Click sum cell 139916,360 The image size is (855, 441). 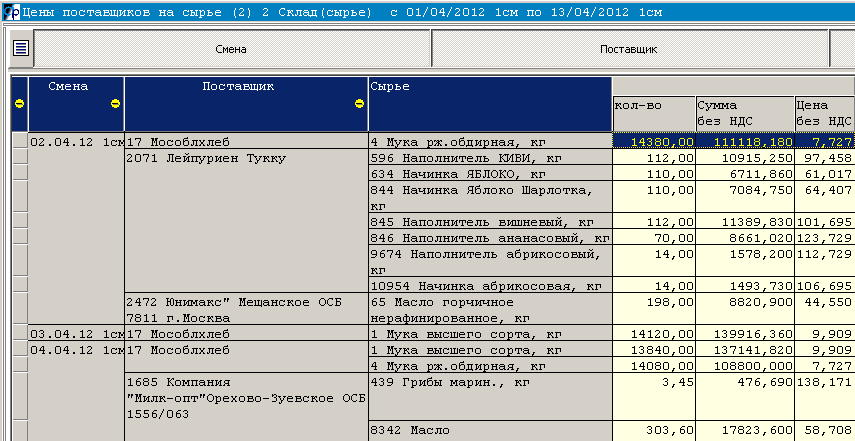pos(745,334)
